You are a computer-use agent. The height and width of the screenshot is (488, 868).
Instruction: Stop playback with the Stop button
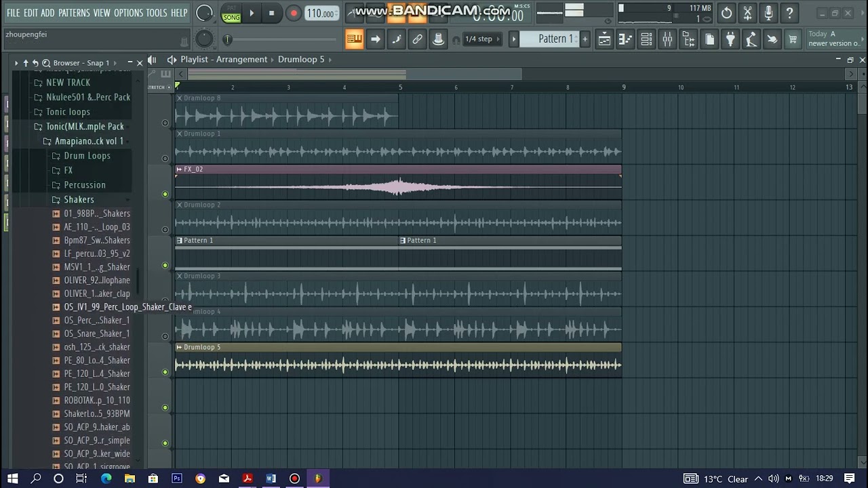pyautogui.click(x=272, y=13)
